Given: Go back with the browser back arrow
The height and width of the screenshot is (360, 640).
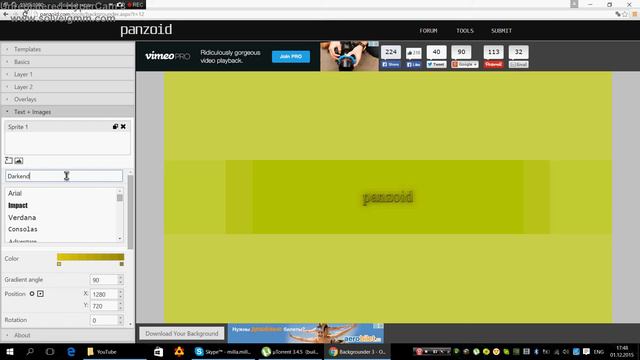Looking at the screenshot, I should tap(5, 14).
